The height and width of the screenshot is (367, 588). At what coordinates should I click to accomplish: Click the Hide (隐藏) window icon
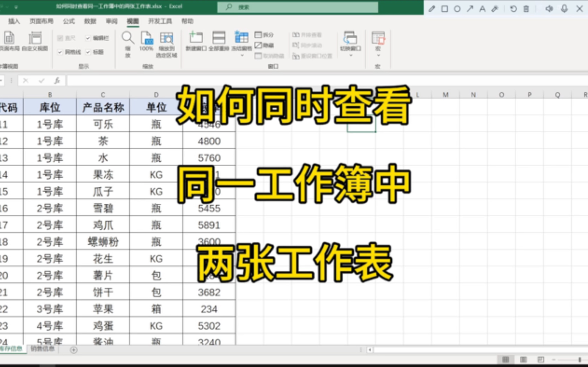[258, 45]
